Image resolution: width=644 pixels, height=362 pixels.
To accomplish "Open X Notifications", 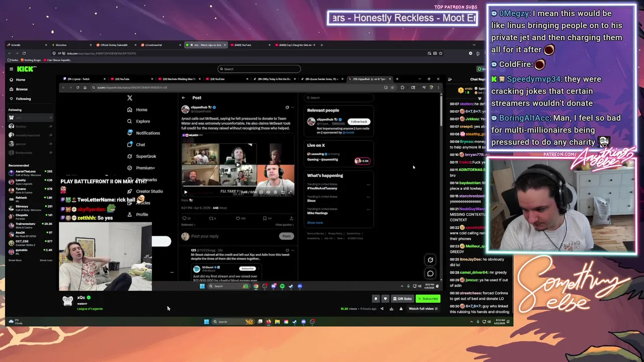I will (x=143, y=133).
